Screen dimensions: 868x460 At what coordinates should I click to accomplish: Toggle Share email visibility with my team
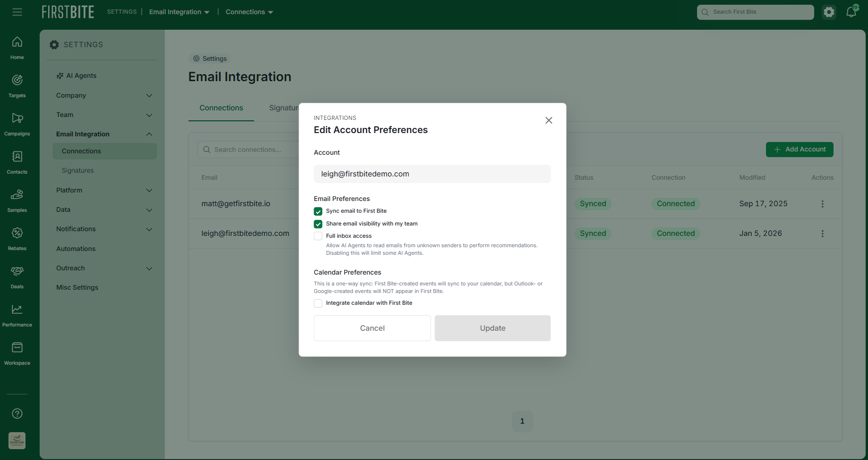(318, 224)
